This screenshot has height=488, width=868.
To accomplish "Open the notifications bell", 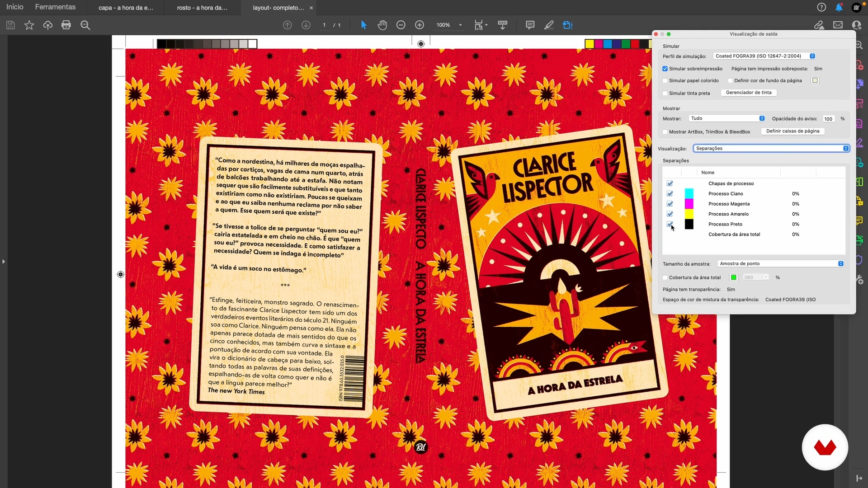I will 839,7.
